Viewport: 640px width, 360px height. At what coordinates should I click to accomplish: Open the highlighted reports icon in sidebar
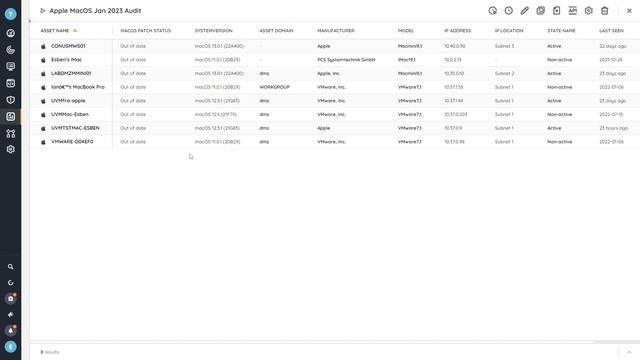point(11,116)
